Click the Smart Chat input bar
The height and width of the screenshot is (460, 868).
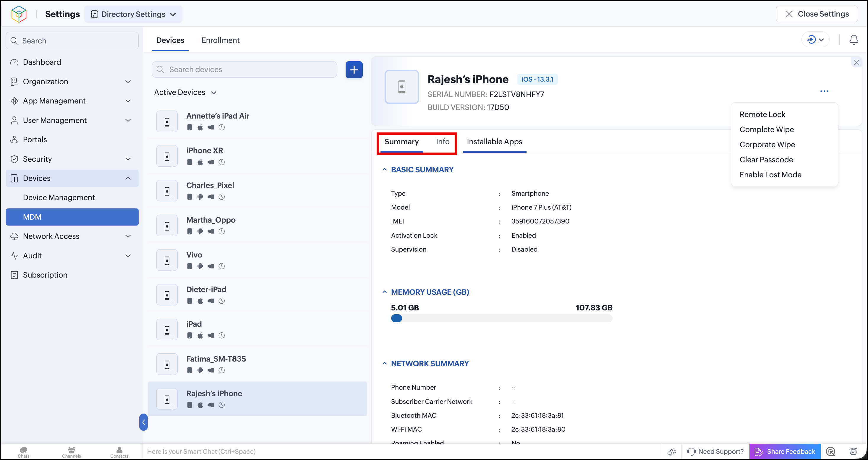(402, 452)
